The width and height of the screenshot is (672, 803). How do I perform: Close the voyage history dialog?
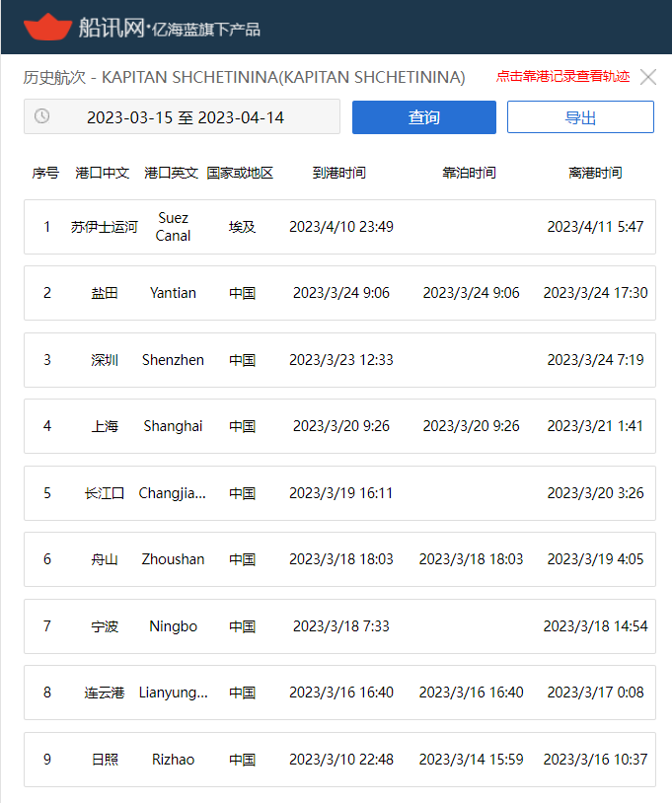pos(648,77)
